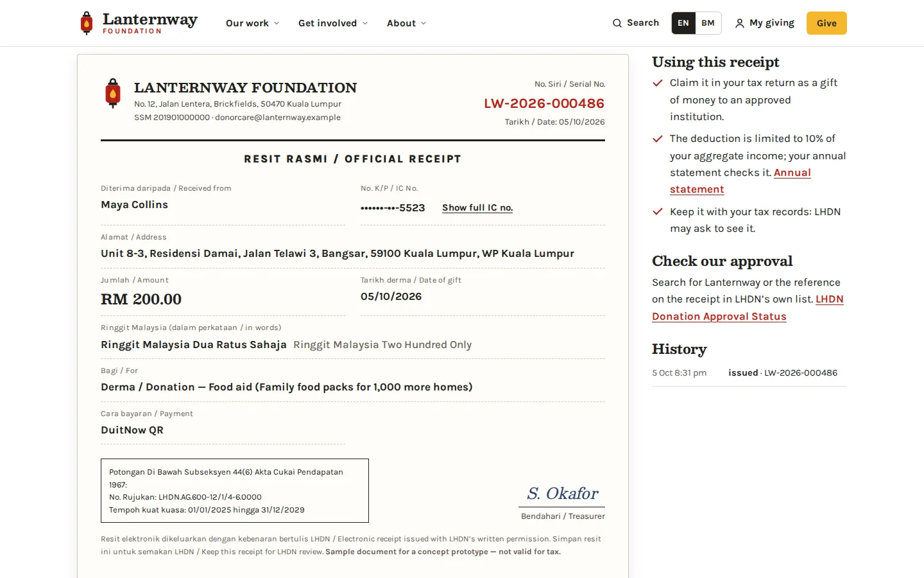This screenshot has width=924, height=578.
Task: Click Ringgit Malaysia Dua Ratus Sahaja text
Action: (x=194, y=345)
